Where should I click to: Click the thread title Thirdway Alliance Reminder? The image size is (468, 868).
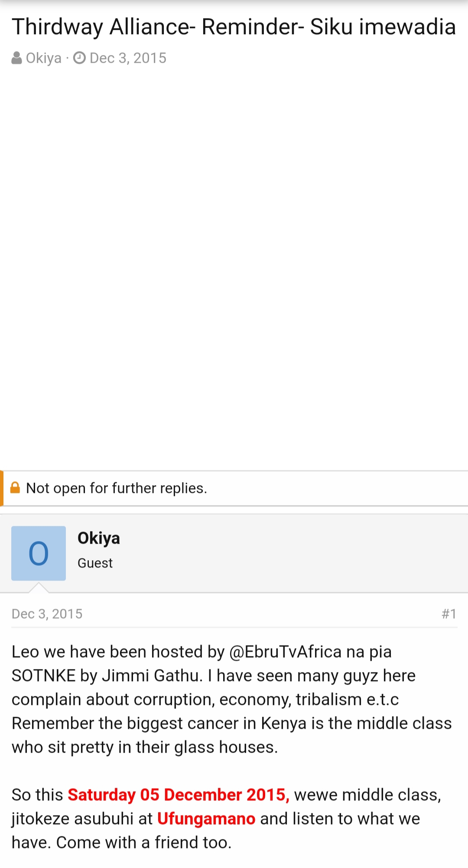(x=234, y=27)
